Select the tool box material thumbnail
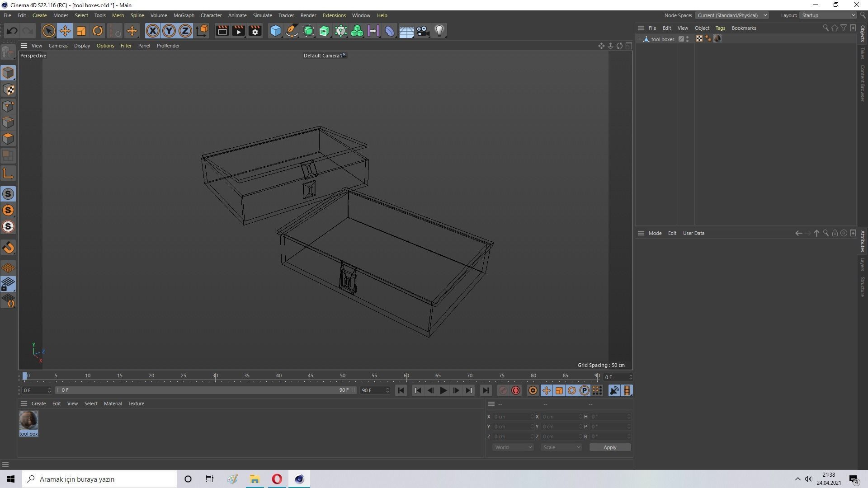 [x=28, y=420]
